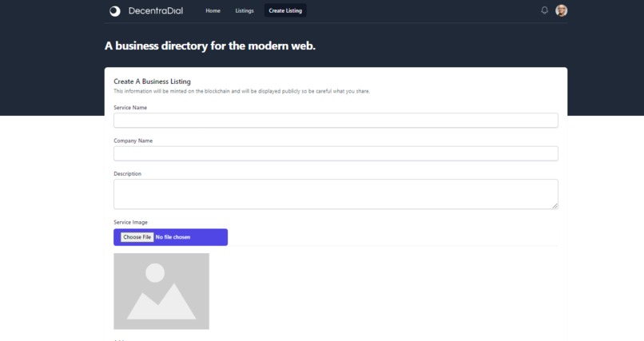Screen dimensions: 644x341
Task: Click the Service Image label
Action: pos(130,222)
